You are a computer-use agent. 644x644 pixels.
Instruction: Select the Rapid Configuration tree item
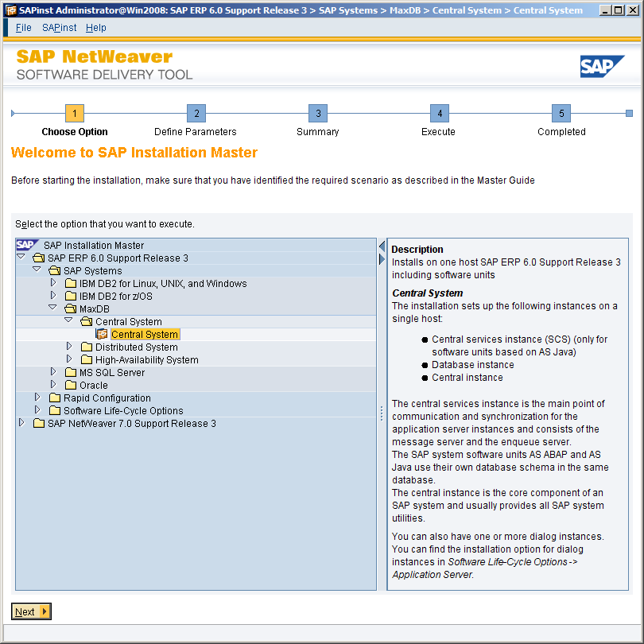(x=107, y=398)
